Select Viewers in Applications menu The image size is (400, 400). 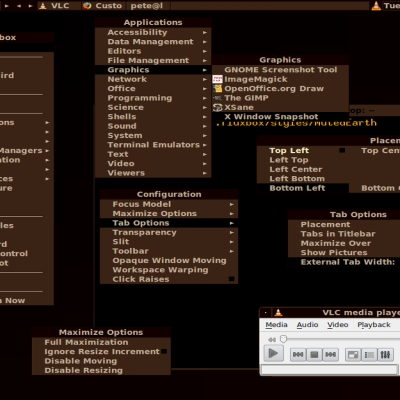point(153,173)
